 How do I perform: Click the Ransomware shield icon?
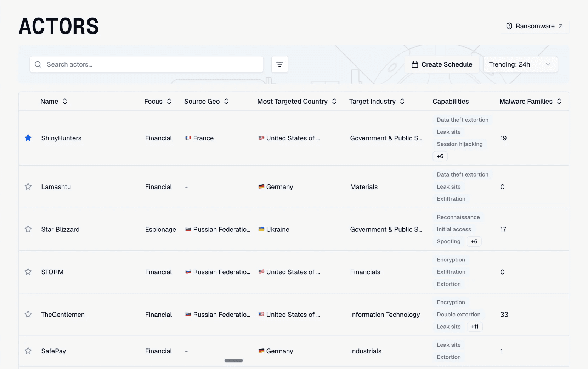pos(509,26)
